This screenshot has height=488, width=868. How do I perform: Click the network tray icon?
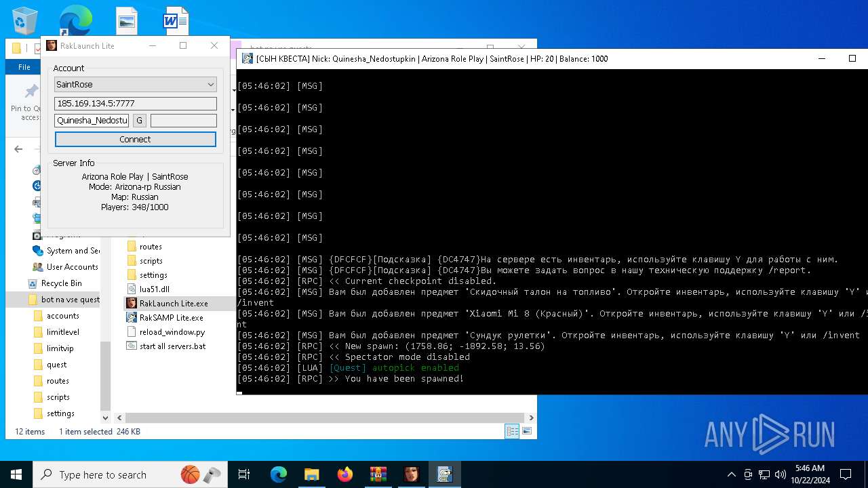pyautogui.click(x=764, y=474)
